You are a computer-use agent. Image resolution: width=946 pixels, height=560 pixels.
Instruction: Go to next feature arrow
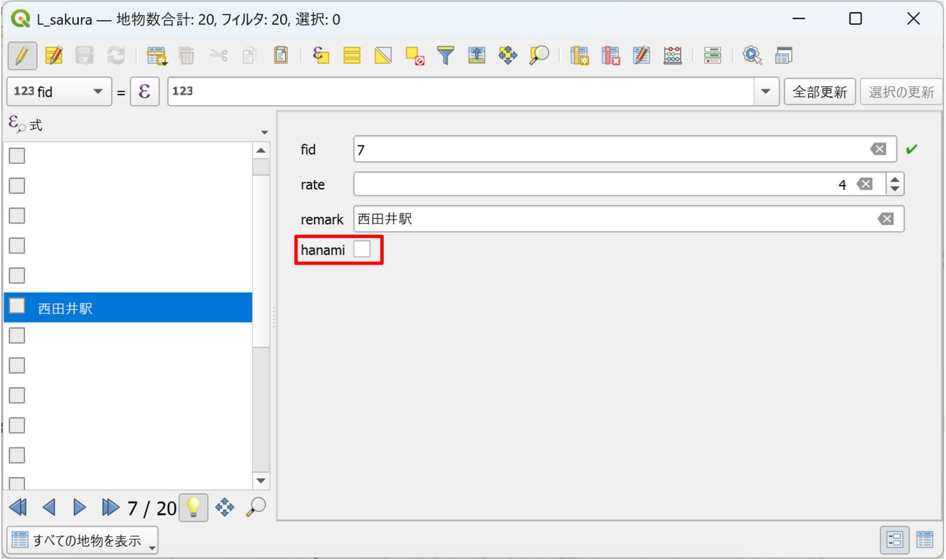coord(79,507)
